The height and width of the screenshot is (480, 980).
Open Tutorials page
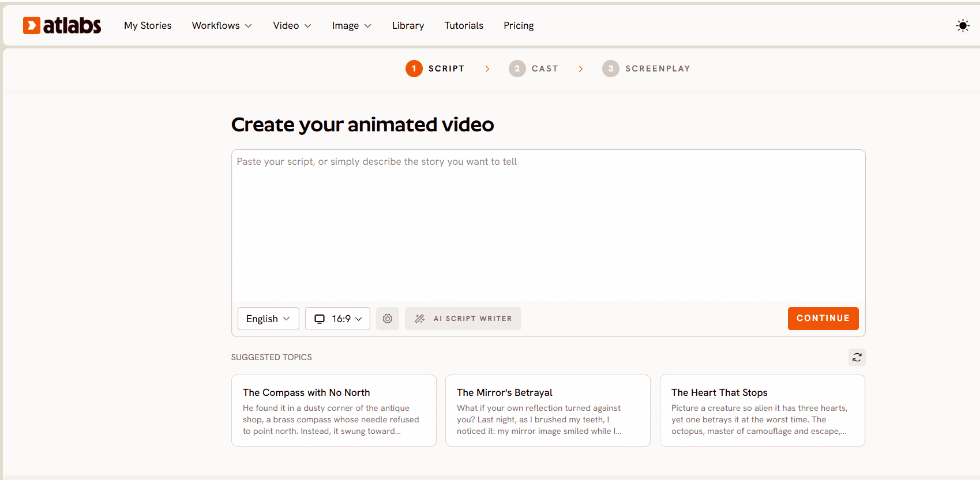pyautogui.click(x=464, y=25)
